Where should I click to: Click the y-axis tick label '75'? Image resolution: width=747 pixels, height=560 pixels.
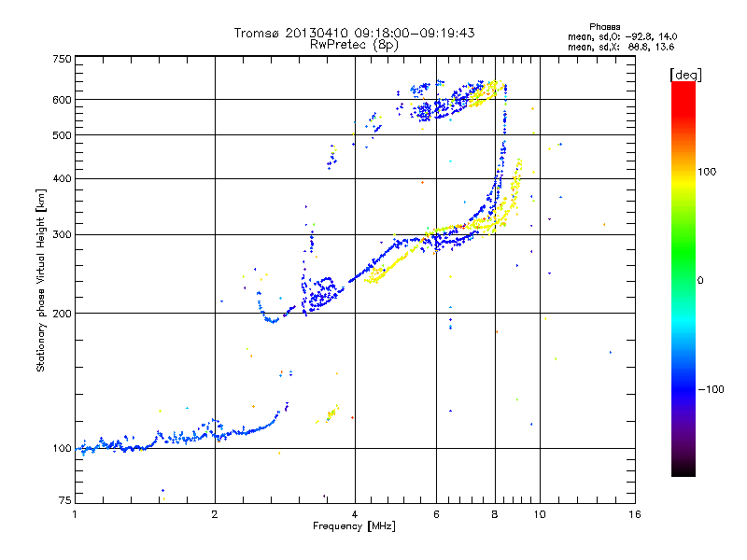[65, 500]
